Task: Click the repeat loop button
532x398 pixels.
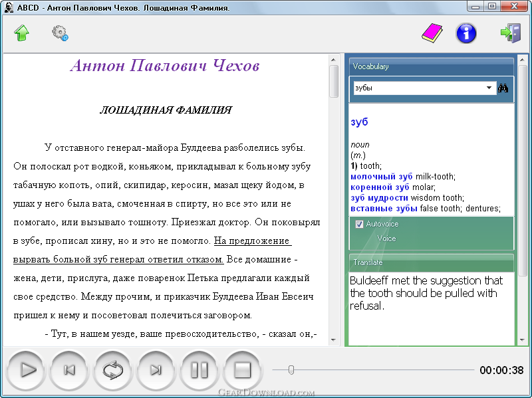Action: click(112, 370)
